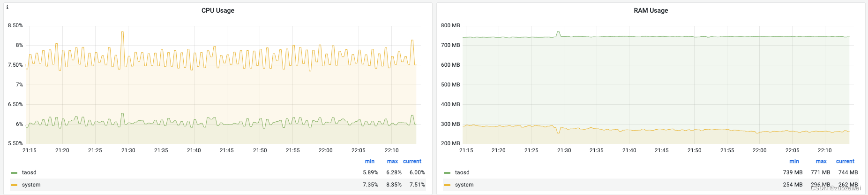The image size is (868, 195).
Task: Open the RAM Usage panel title menu
Action: (651, 10)
